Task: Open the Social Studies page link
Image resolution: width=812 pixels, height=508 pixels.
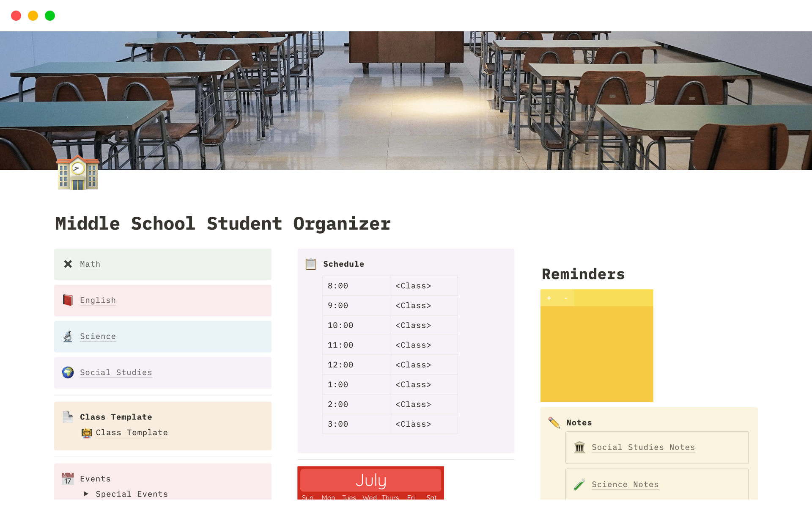Action: point(116,373)
